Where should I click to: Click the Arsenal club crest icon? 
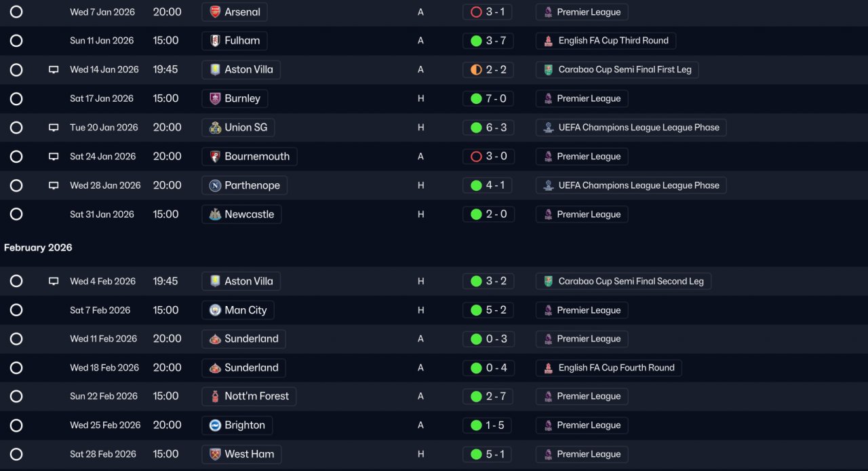point(215,12)
